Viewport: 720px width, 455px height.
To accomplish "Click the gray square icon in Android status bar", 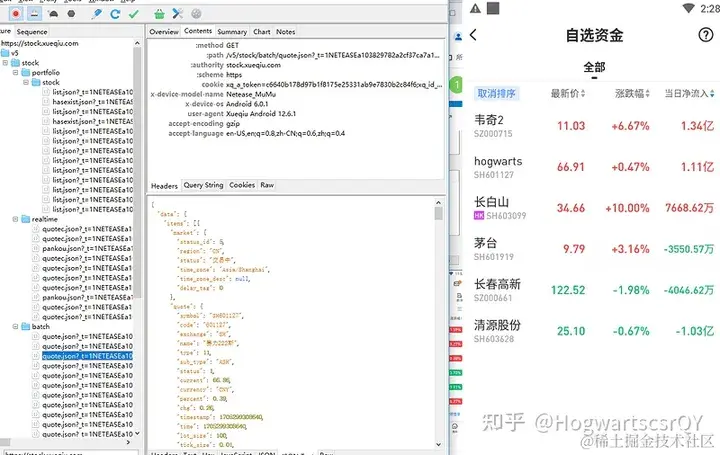I will pos(493,8).
